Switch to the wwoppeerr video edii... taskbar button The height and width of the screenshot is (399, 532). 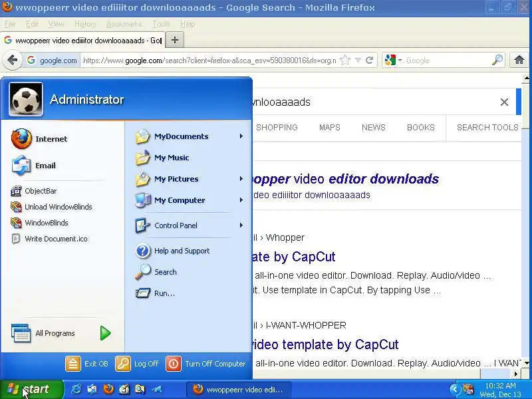tap(239, 390)
